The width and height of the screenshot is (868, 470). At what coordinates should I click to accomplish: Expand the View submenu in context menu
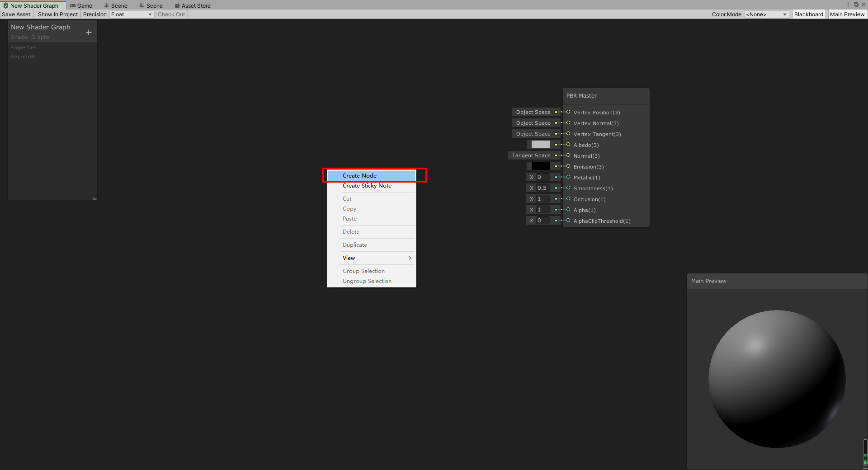(377, 258)
